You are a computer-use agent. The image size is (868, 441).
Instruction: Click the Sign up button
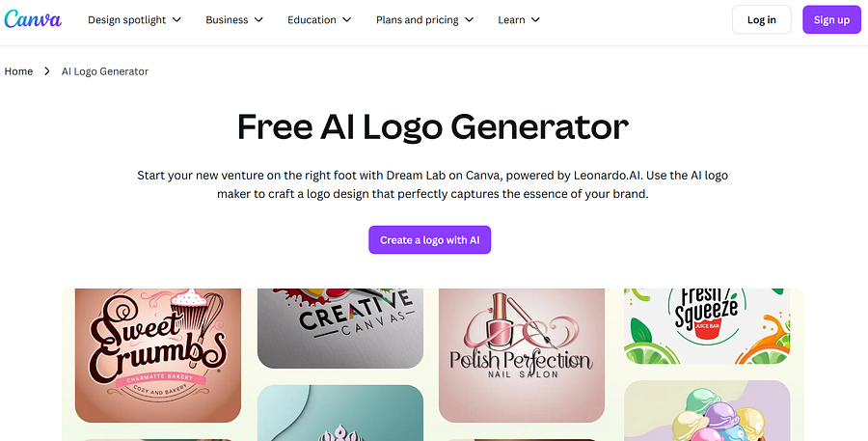tap(831, 19)
